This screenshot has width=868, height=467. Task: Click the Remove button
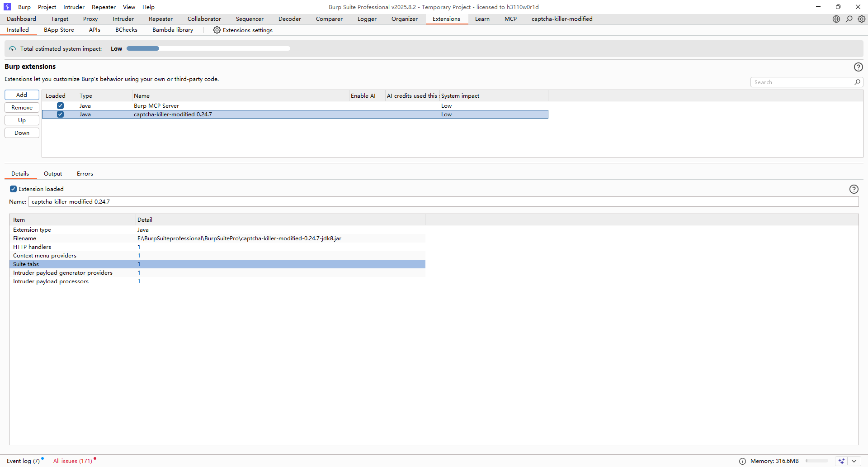22,108
